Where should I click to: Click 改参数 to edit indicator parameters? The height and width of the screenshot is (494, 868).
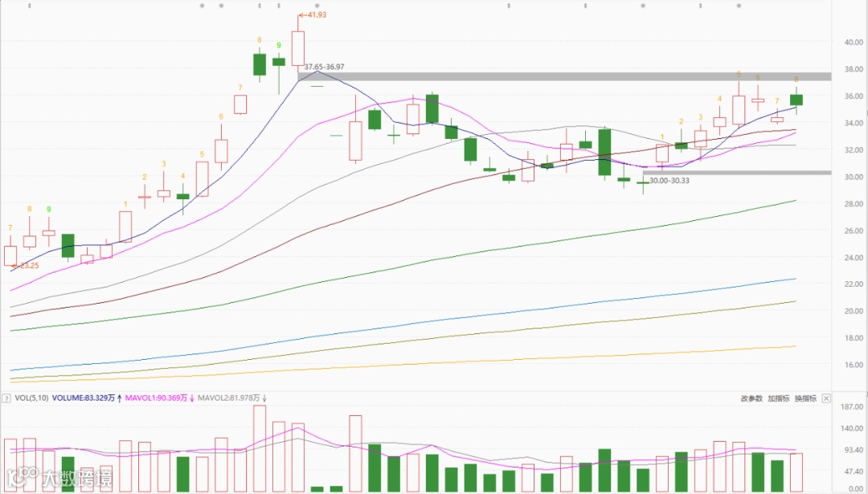coord(751,398)
